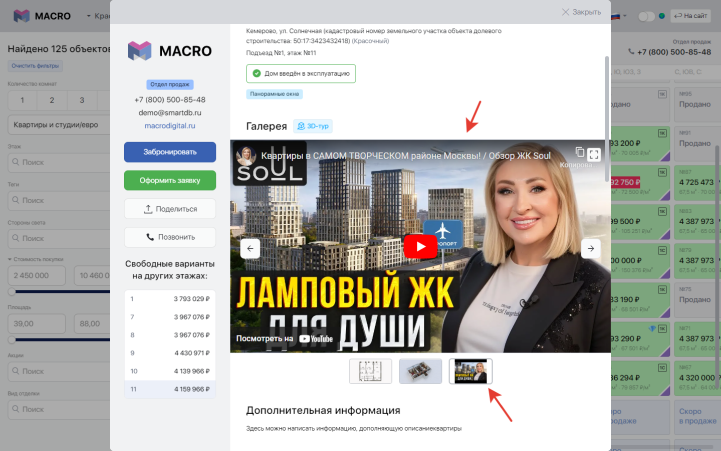Play the YouTube video in the gallery

tap(420, 247)
